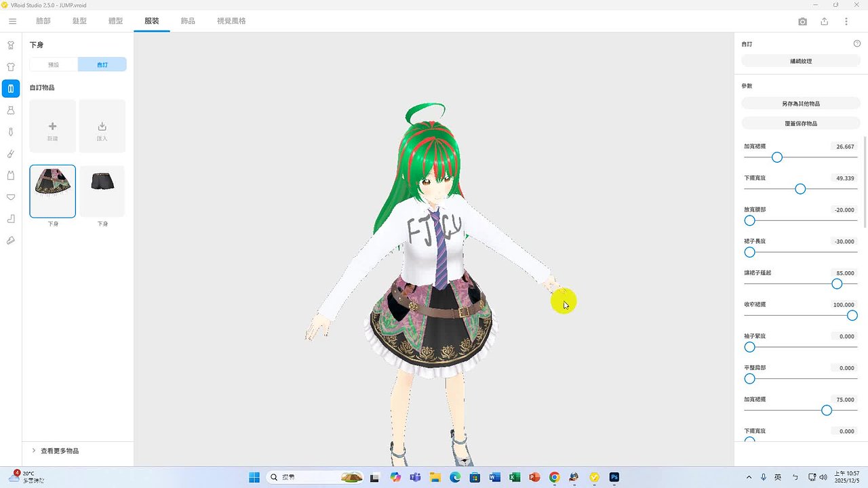The height and width of the screenshot is (488, 868).
Task: Switch to the 髮型 tab
Action: tap(79, 21)
